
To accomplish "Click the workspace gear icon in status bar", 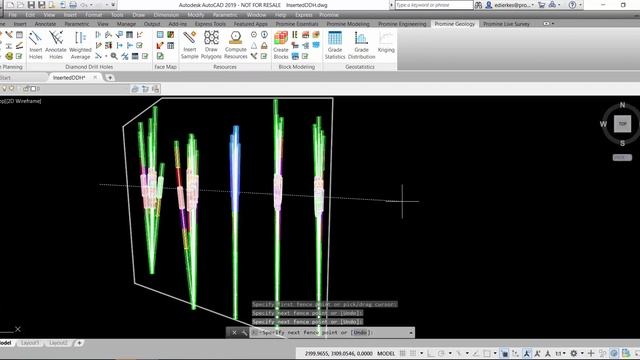I will (573, 353).
